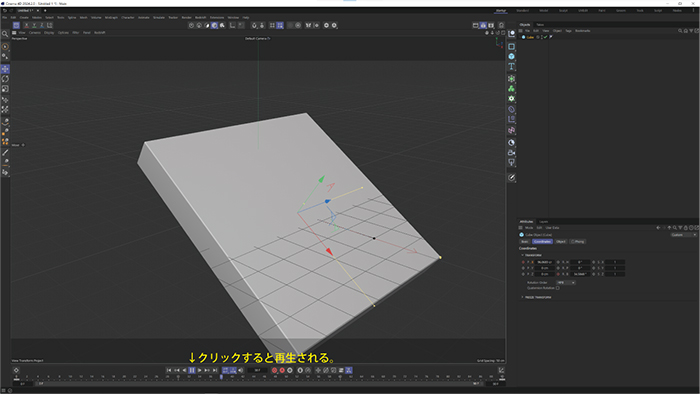Image resolution: width=700 pixels, height=394 pixels.
Task: Click the Text spline T icon
Action: click(x=512, y=66)
